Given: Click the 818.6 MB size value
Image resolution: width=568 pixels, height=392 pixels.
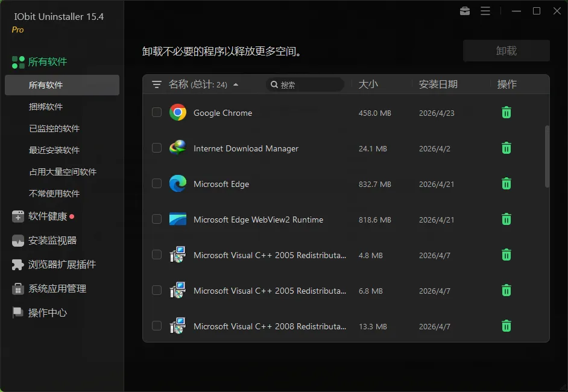Looking at the screenshot, I should (x=375, y=220).
